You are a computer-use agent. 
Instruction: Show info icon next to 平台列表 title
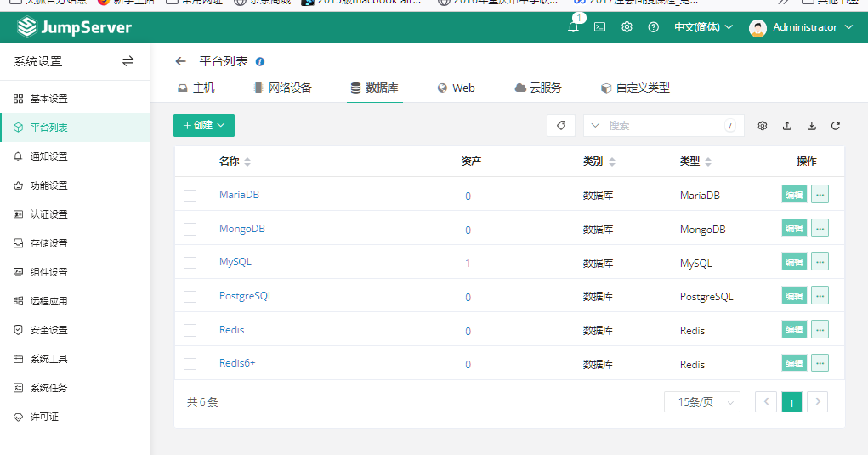[x=259, y=62]
